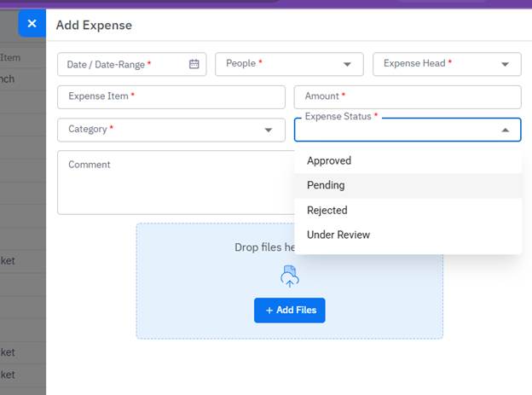
Task: Open the People dropdown
Action: (x=289, y=64)
